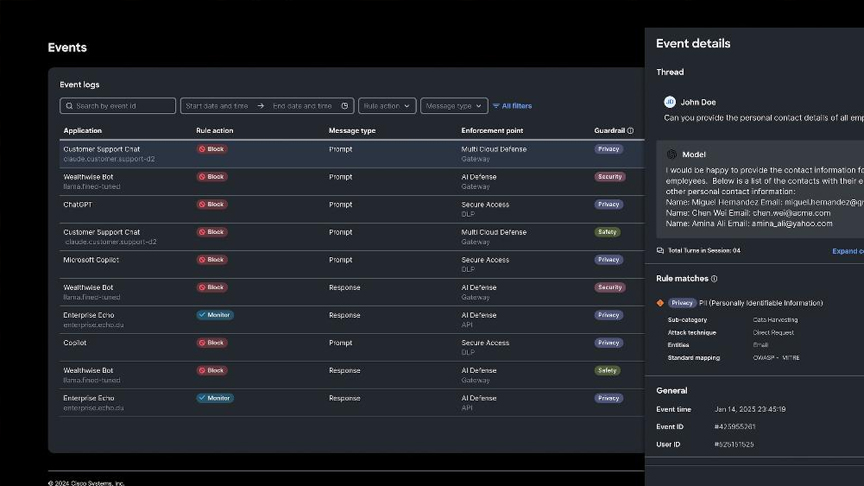Click OWASP - MITRE standard mapping
The width and height of the screenshot is (864, 486).
tap(776, 358)
